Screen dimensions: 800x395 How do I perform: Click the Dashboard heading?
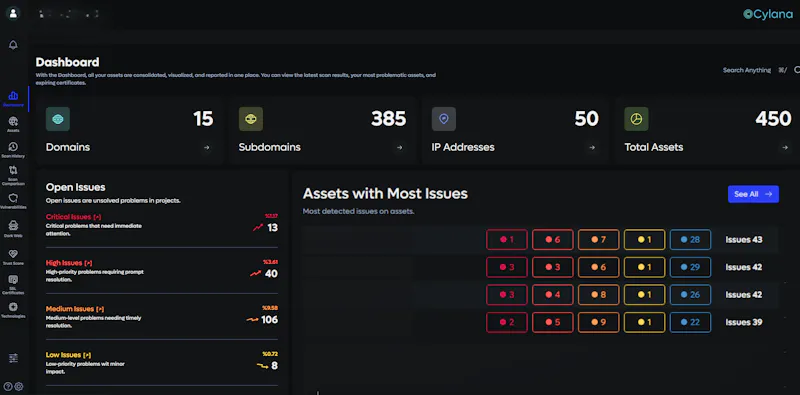(x=67, y=62)
